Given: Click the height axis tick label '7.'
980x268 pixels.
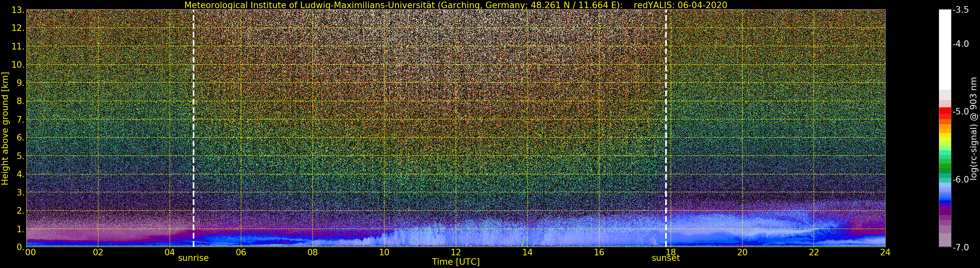Looking at the screenshot, I should (20, 119).
